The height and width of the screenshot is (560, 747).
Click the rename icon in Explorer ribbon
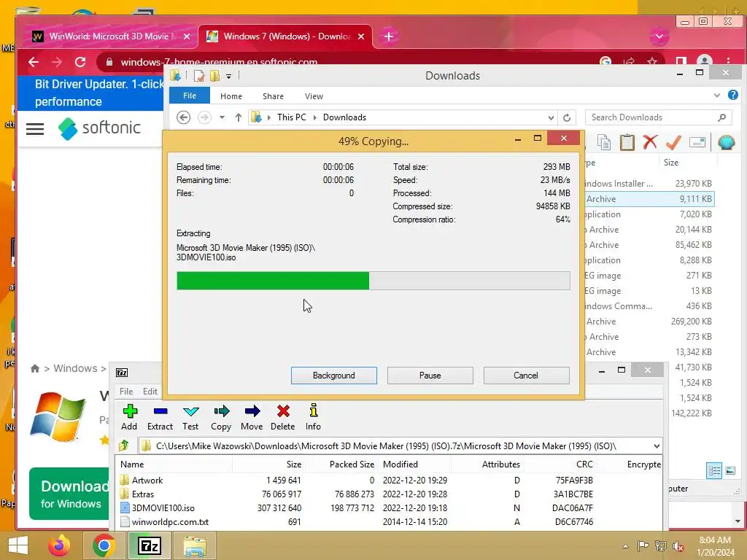(697, 142)
